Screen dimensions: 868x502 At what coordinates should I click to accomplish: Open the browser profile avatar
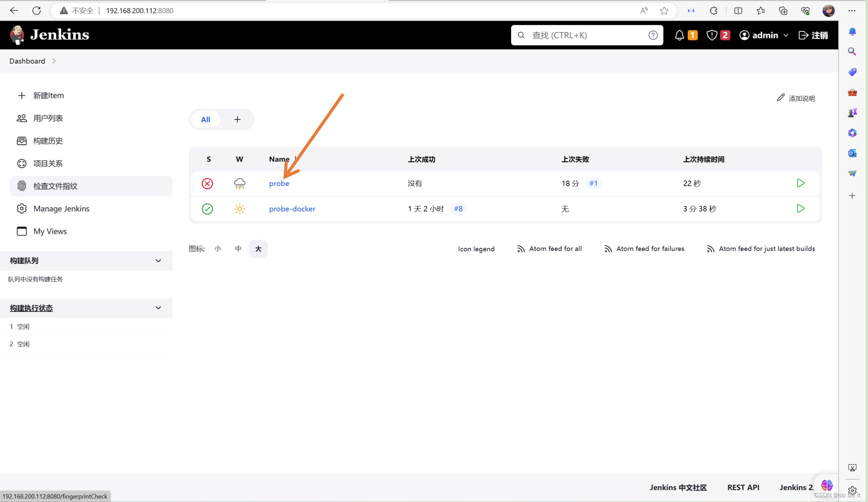(829, 10)
